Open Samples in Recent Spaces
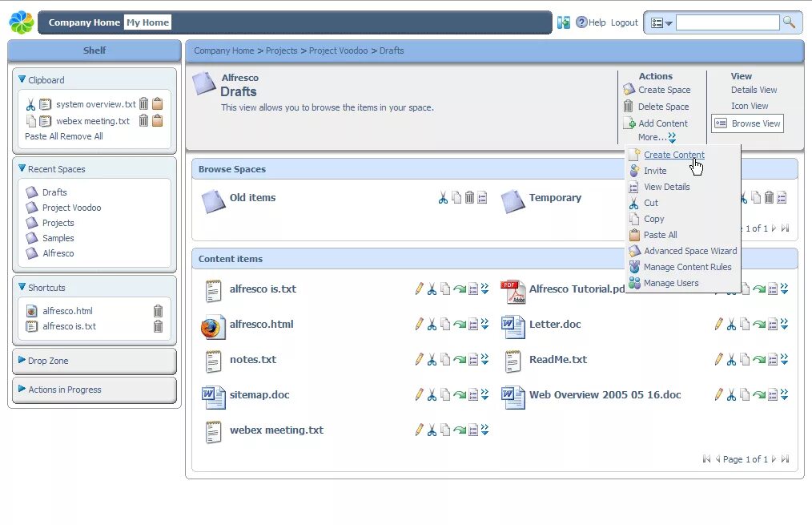Screen dimensions: 812x525 58,238
